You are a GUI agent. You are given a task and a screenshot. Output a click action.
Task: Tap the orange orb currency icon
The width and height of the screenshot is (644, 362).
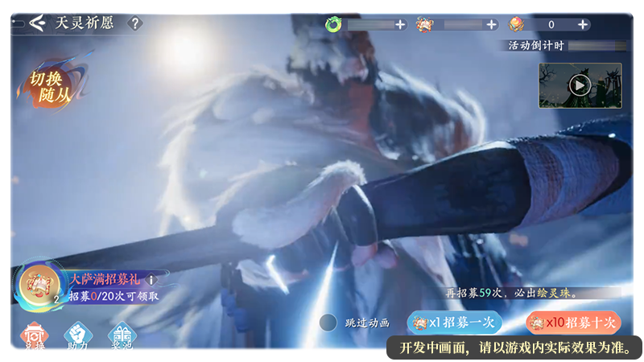pyautogui.click(x=516, y=24)
